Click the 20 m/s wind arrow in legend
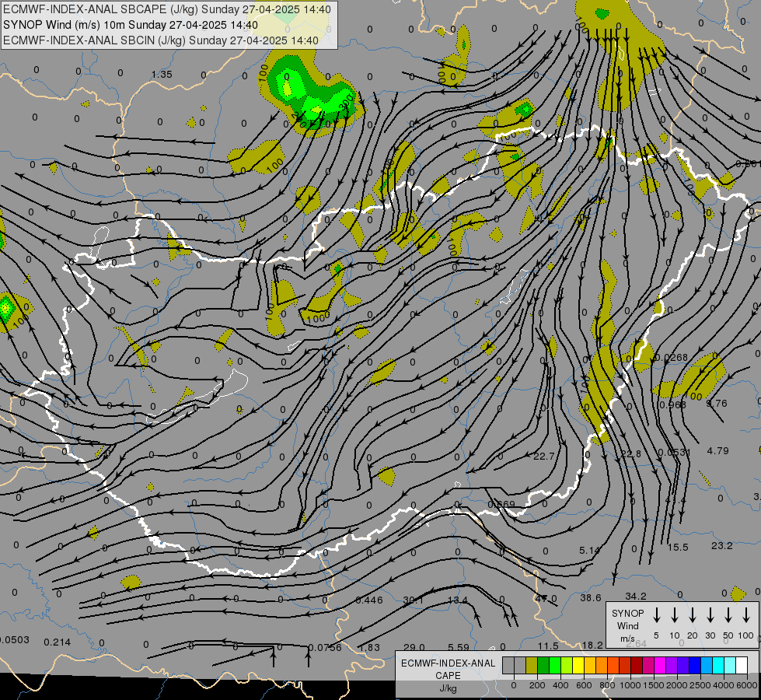Image resolution: width=761 pixels, height=700 pixels. (x=692, y=615)
